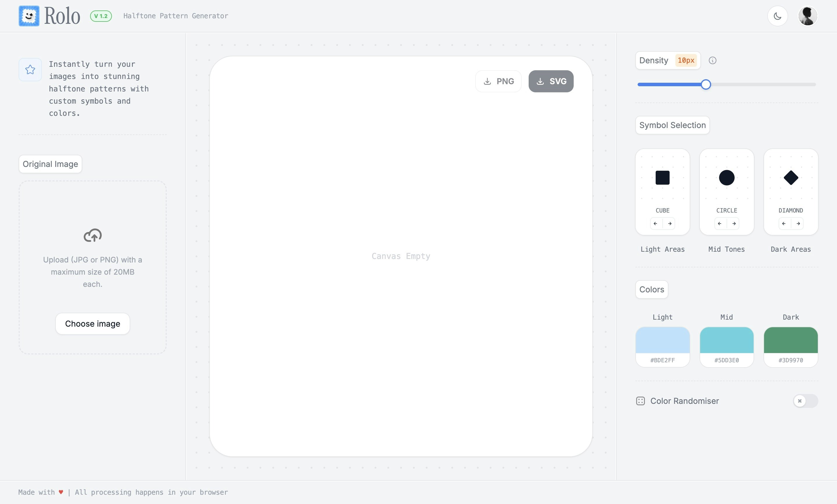Select the CUBE symbol for Light Areas

[662, 177]
